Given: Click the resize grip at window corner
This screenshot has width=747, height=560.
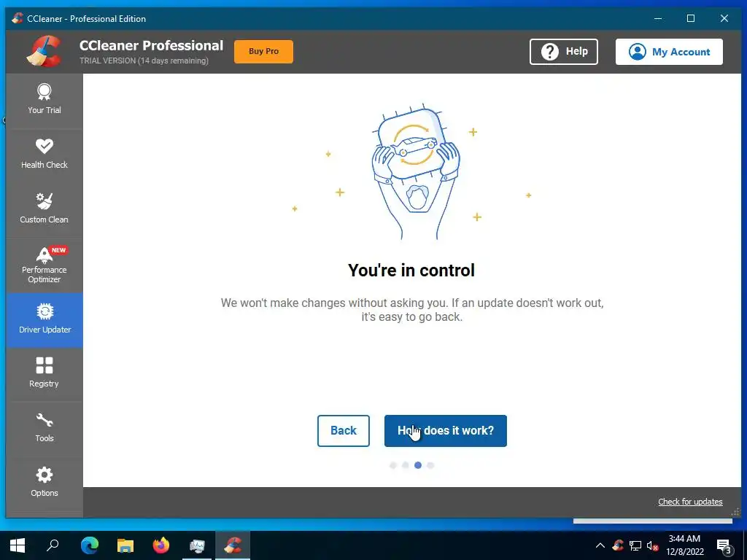Looking at the screenshot, I should click(x=736, y=512).
